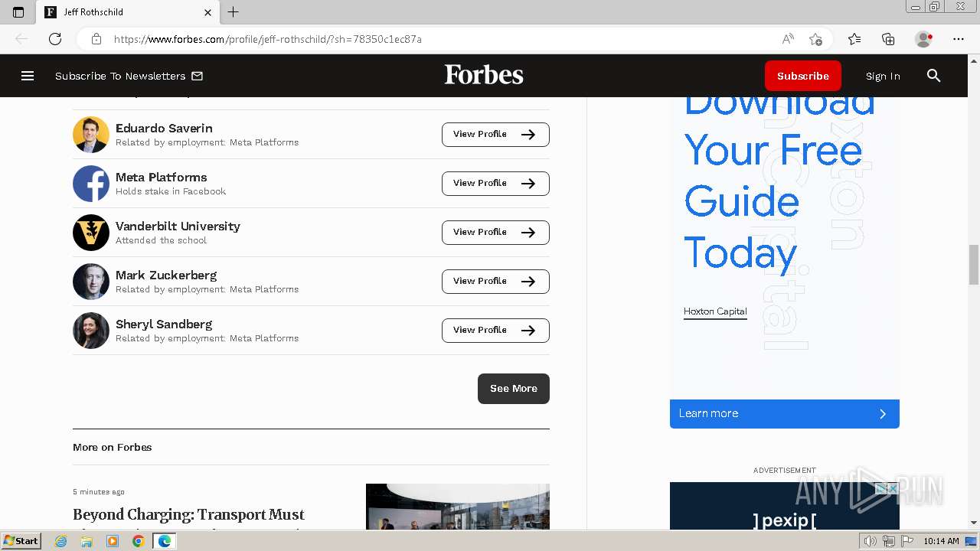Open media player taskbar icon
The image size is (980, 551).
tap(113, 541)
